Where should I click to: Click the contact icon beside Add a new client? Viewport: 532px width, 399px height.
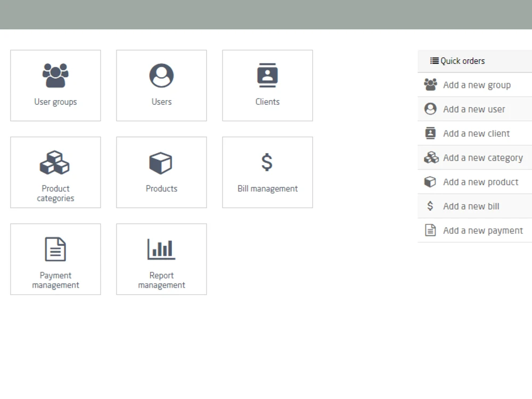click(x=430, y=134)
